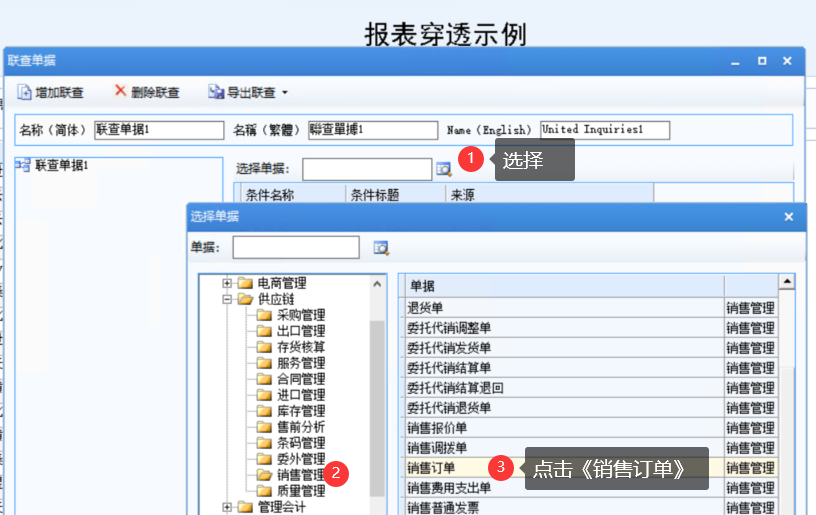Click the 删除联查 toolbar button
The height and width of the screenshot is (515, 816).
(147, 92)
